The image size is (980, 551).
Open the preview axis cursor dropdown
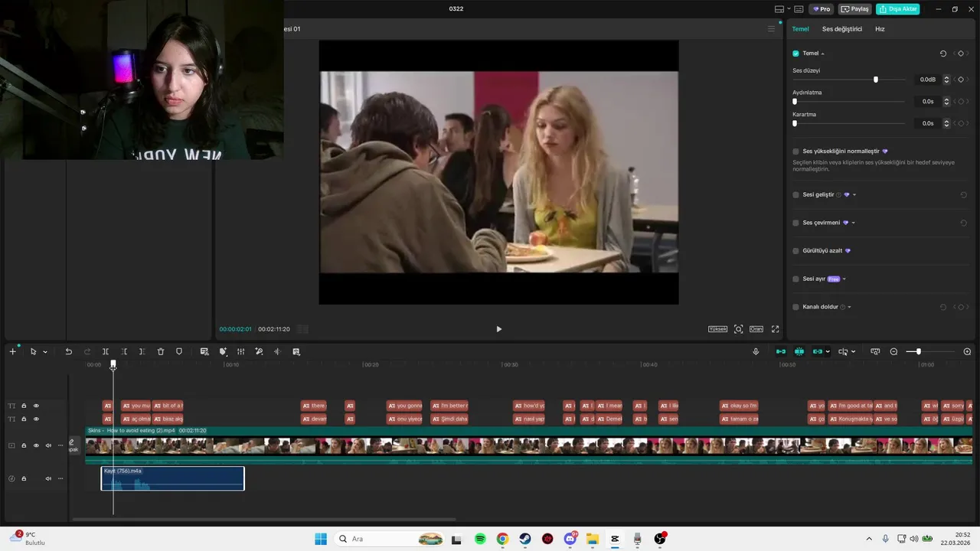[854, 352]
